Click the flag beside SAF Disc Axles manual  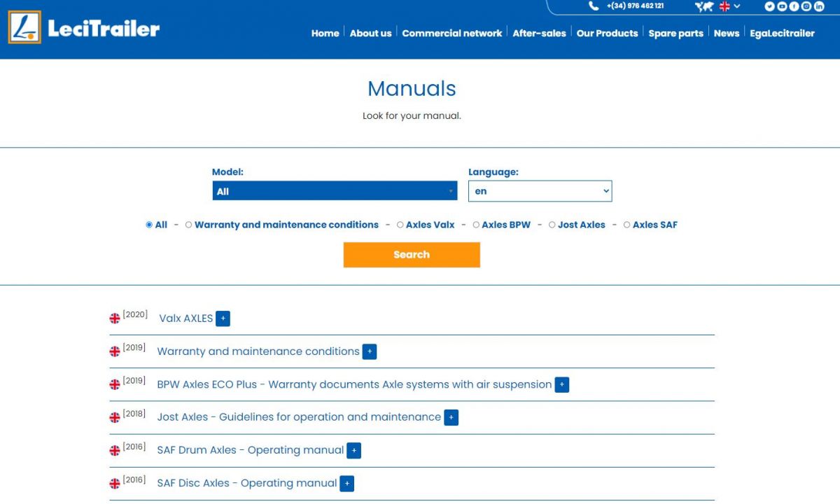115,483
